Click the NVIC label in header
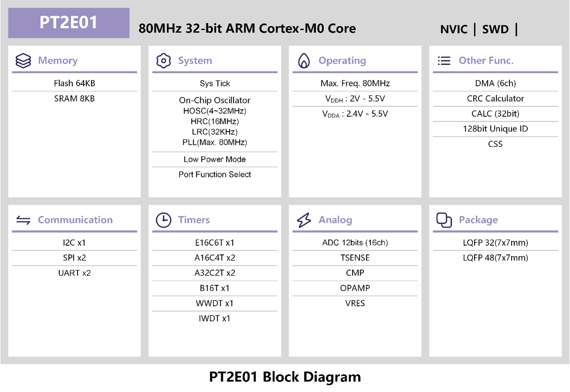Viewport: 570px width, 392px height. [x=454, y=29]
